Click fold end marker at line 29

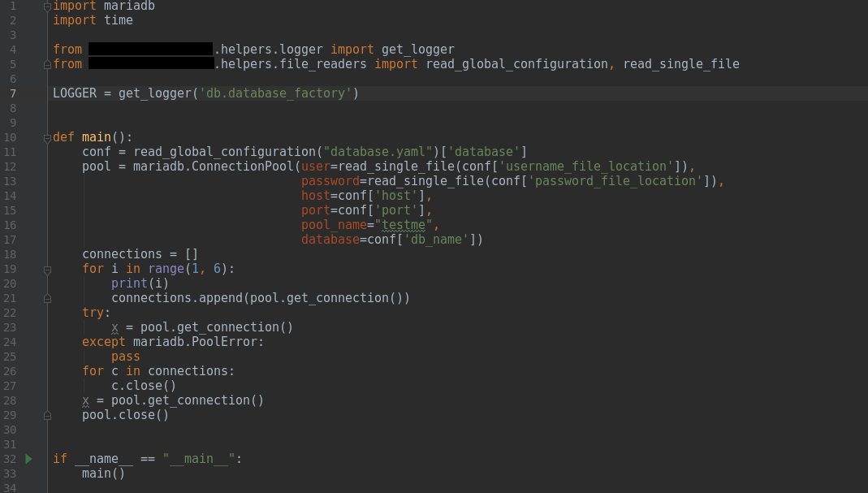tap(47, 415)
